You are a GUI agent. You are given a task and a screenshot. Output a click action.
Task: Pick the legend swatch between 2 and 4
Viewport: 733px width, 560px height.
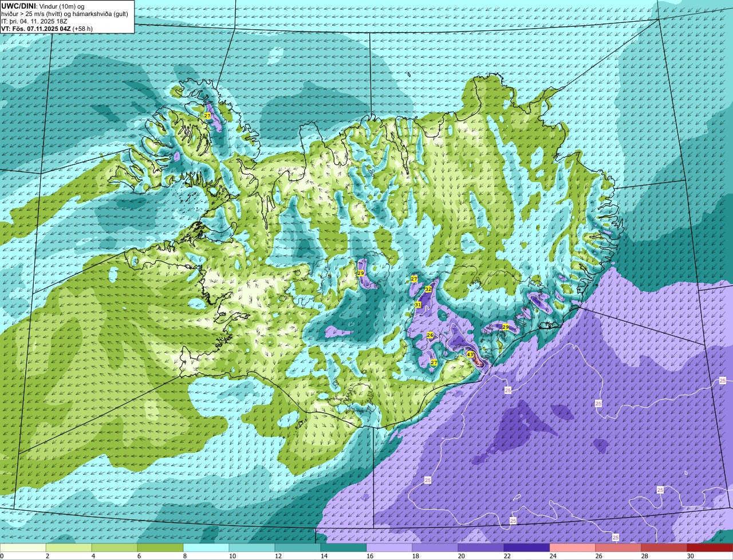[69, 548]
